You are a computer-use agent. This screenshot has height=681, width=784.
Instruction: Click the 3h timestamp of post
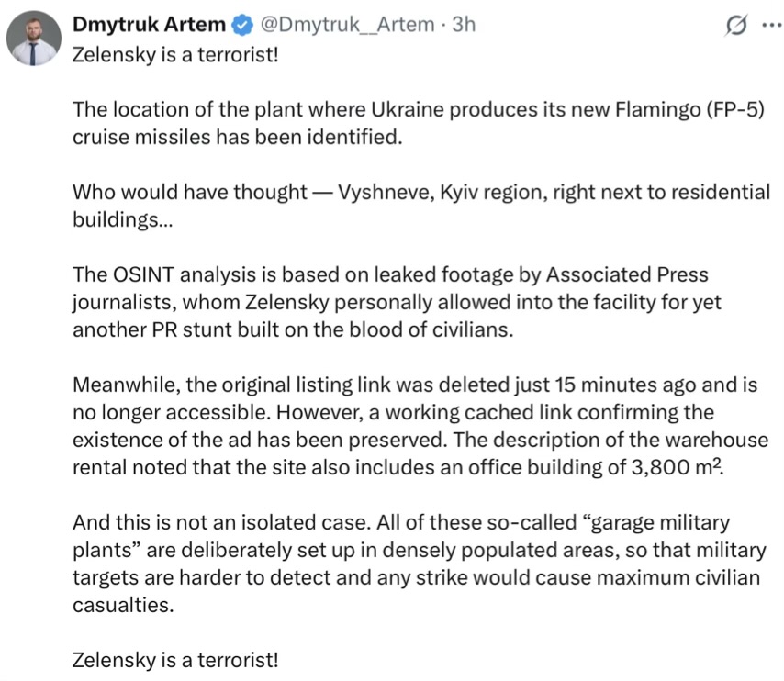[x=464, y=25]
